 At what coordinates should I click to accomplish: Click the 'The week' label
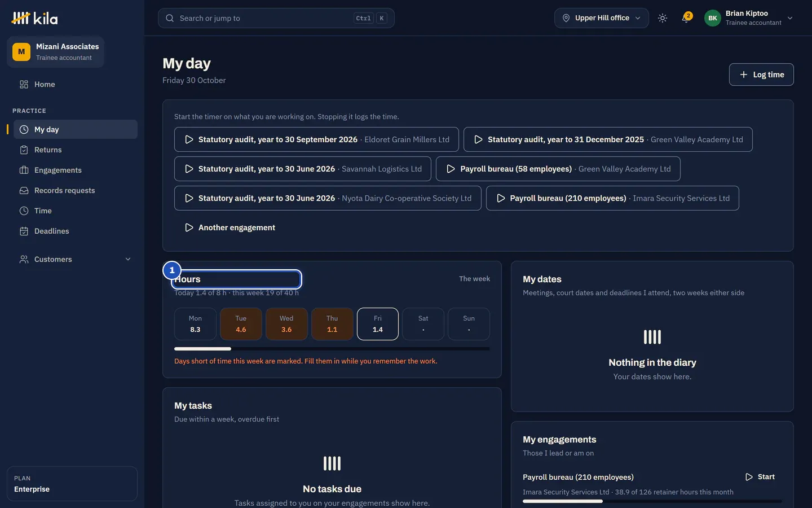pyautogui.click(x=474, y=279)
